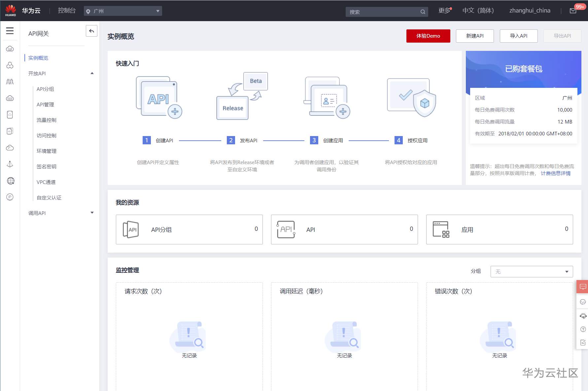Click the 导出API button
The width and height of the screenshot is (588, 391).
click(562, 36)
